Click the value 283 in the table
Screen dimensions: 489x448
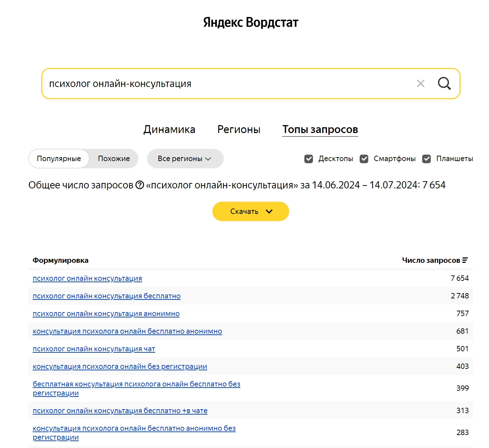point(462,433)
